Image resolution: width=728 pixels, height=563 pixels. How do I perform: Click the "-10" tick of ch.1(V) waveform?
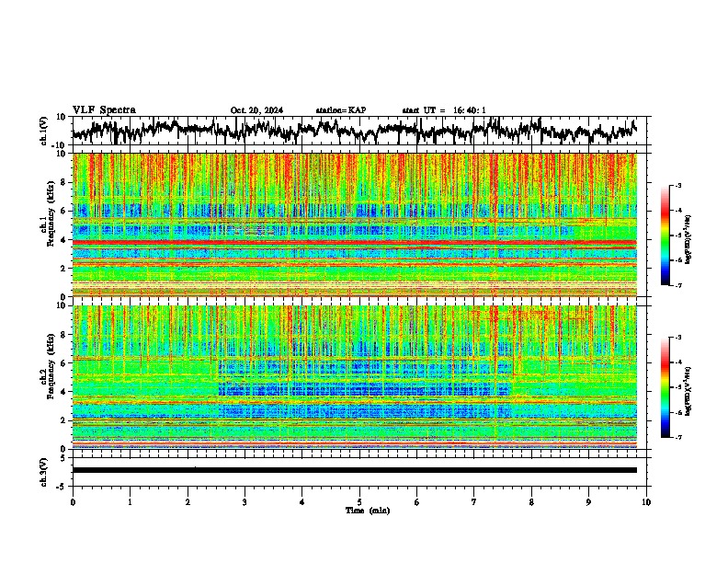[60, 145]
